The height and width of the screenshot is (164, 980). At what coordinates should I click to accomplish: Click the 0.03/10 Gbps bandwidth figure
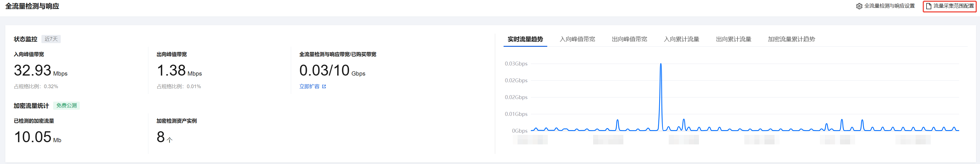point(324,71)
